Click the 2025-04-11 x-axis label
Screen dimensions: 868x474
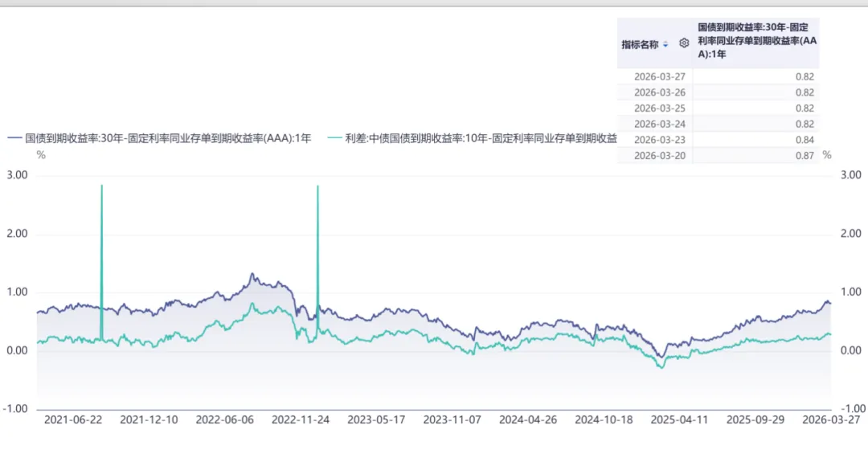(680, 420)
